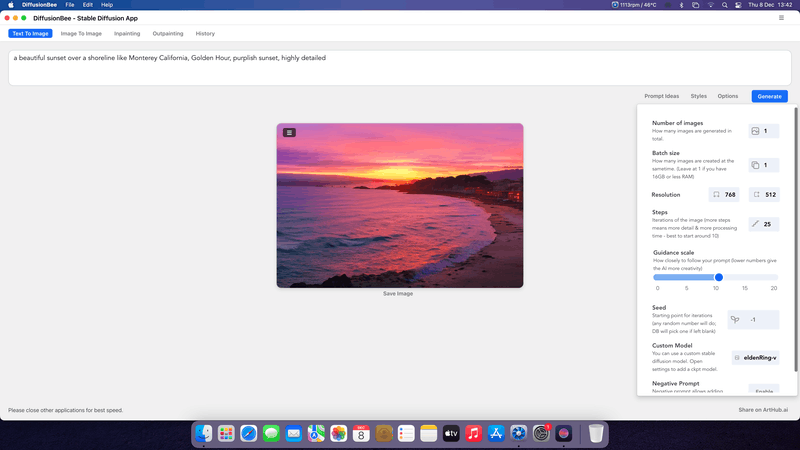Viewport: 800px width, 450px height.
Task: Open the Number of images value selector
Action: coord(764,131)
